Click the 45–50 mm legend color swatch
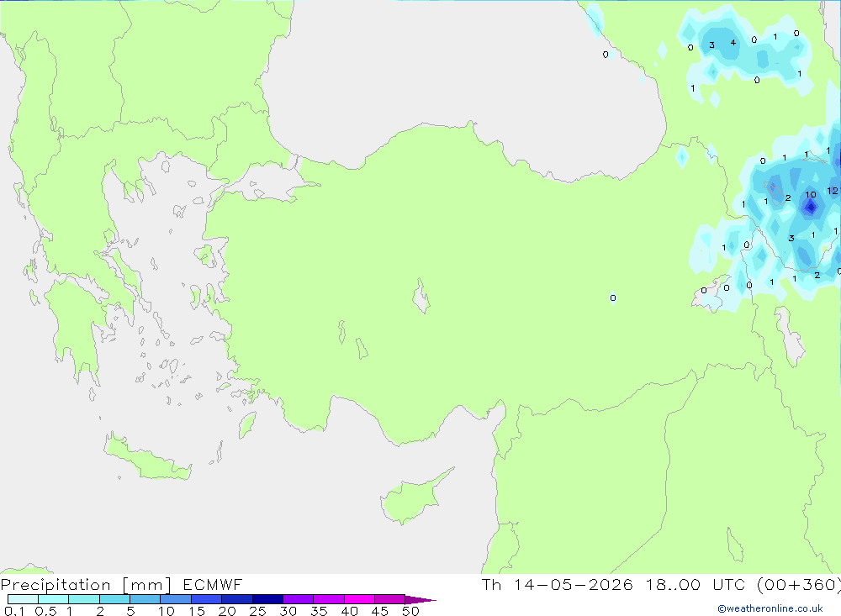The width and height of the screenshot is (841, 616). (x=389, y=599)
